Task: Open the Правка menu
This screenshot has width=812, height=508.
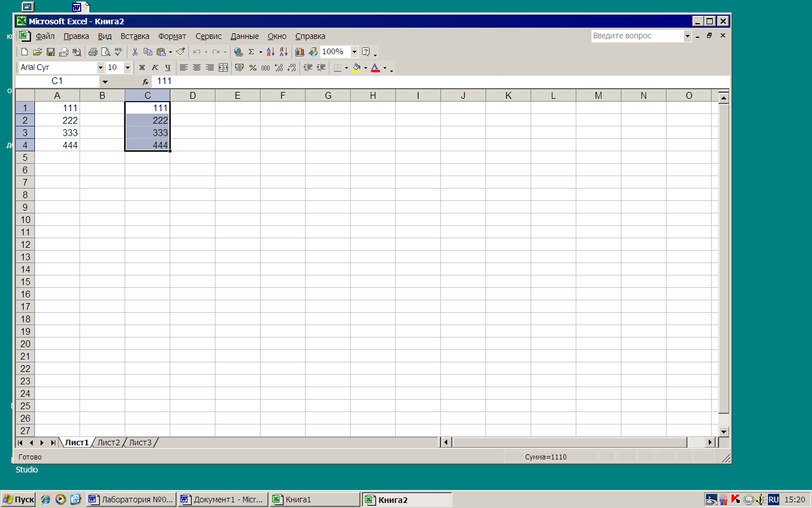Action: (x=76, y=36)
